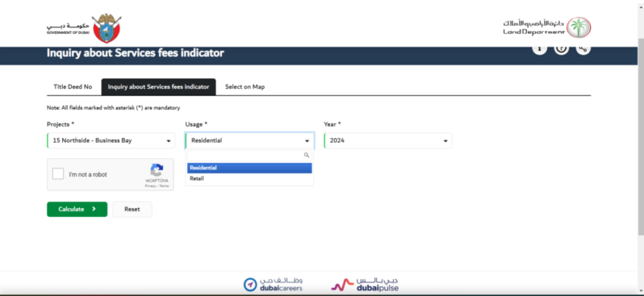Click the Reset button
644x296 pixels.
(132, 209)
